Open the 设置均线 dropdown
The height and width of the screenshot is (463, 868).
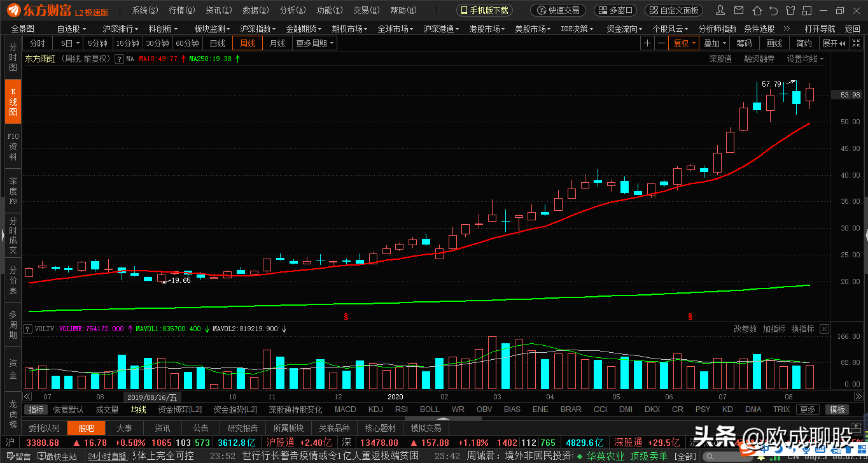click(x=805, y=59)
